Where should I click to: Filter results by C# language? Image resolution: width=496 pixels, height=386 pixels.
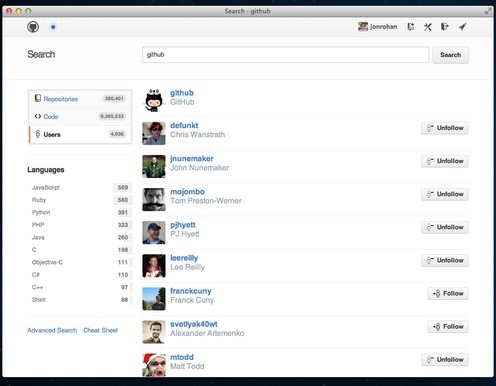(80, 275)
